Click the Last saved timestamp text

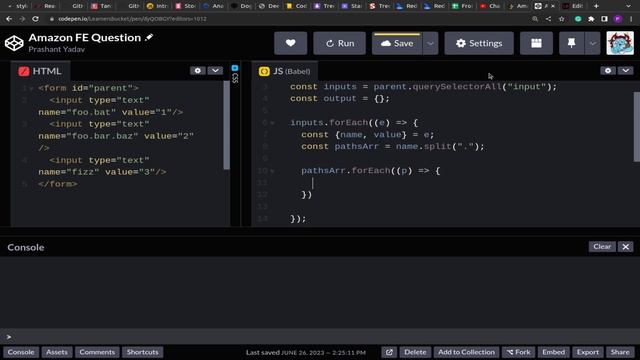click(306, 352)
